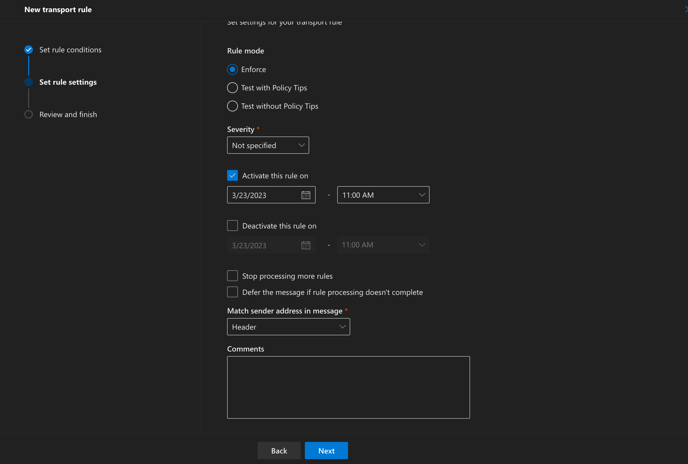Click the completed checkmark icon for Set rule conditions
Screen dimensions: 688x464
29,49
